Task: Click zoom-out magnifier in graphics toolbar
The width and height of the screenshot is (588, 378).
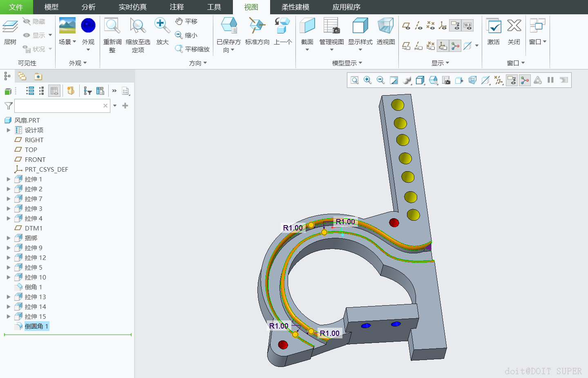Action: (381, 81)
